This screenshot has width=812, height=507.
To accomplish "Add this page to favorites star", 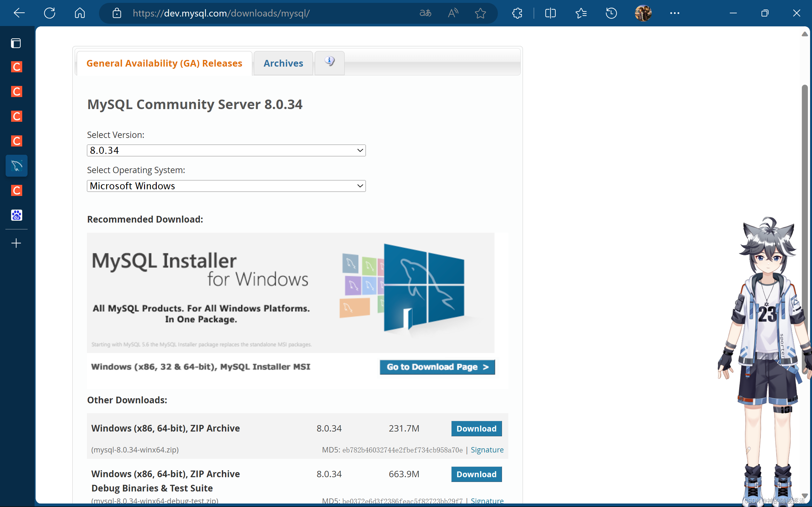I will click(480, 13).
